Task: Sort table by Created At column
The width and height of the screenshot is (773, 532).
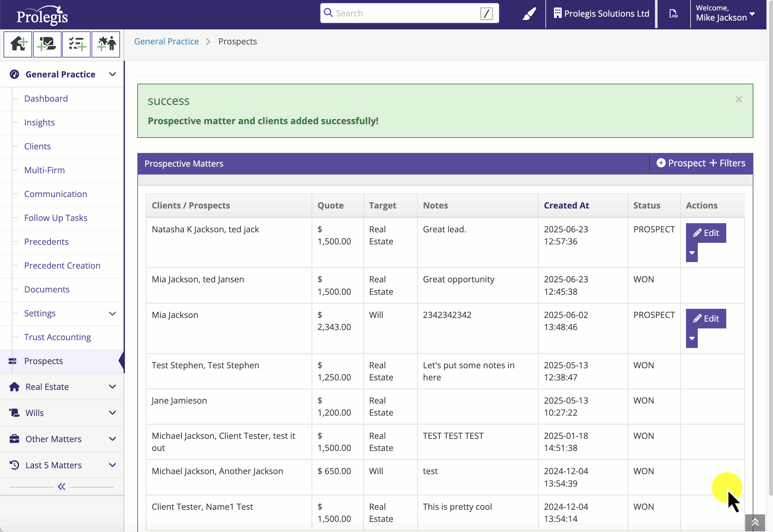Action: coord(566,205)
